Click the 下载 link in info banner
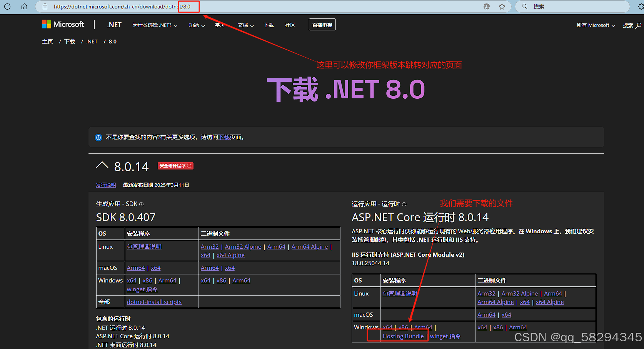Viewport: 644px width, 349px height. (224, 137)
